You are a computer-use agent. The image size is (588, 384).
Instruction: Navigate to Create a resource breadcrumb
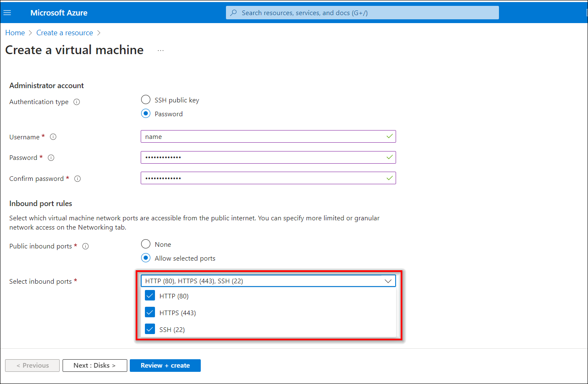coord(65,33)
